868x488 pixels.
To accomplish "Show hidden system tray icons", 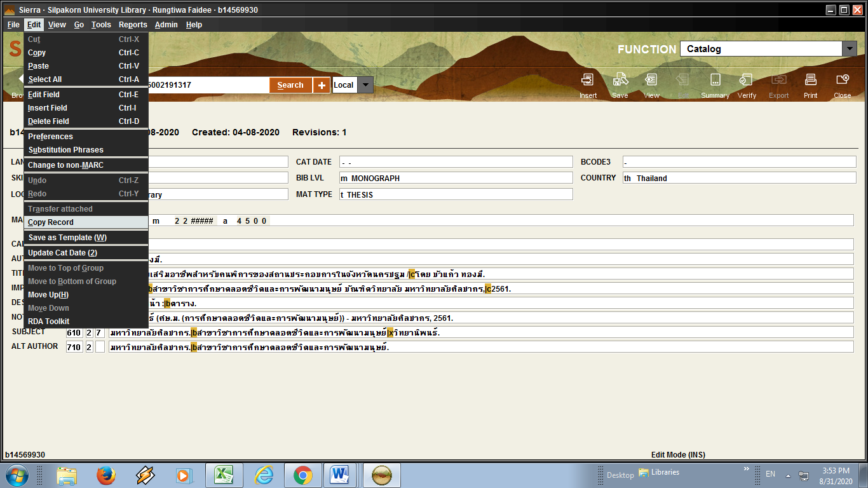I will pyautogui.click(x=788, y=475).
